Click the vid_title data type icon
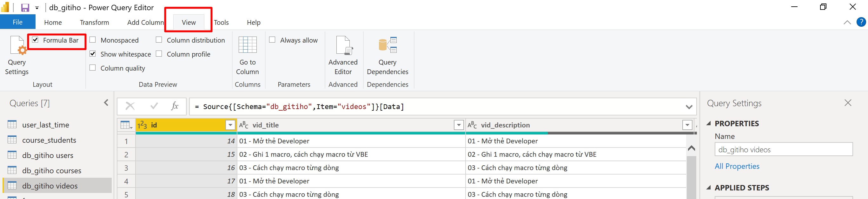The height and width of the screenshot is (199, 868). pyautogui.click(x=244, y=125)
